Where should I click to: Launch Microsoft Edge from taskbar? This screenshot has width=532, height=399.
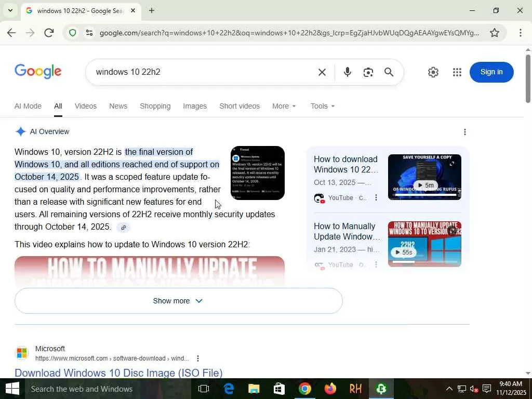click(229, 389)
